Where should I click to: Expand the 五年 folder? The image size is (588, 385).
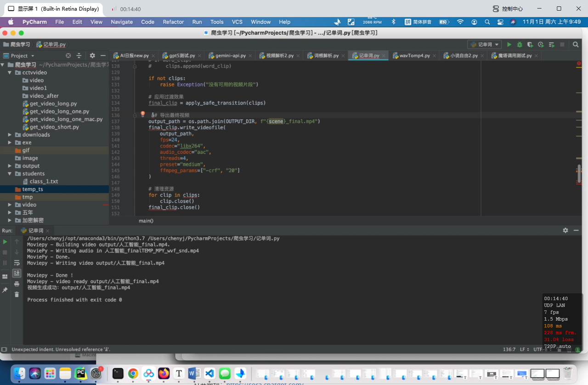tap(10, 213)
